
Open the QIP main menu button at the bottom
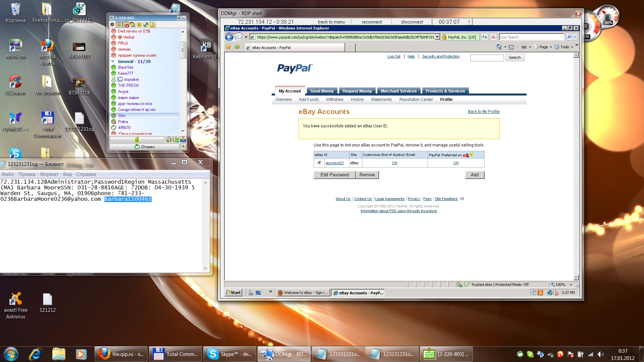coord(137,139)
